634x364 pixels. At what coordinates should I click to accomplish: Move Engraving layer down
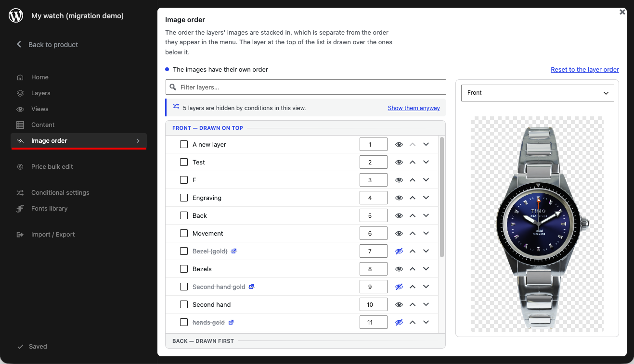[426, 198]
